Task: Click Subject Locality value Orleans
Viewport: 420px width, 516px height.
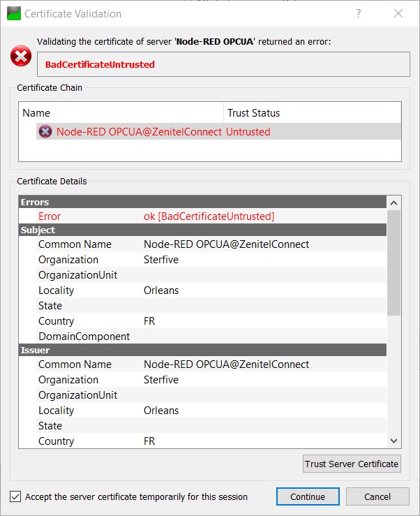Action: tap(161, 290)
